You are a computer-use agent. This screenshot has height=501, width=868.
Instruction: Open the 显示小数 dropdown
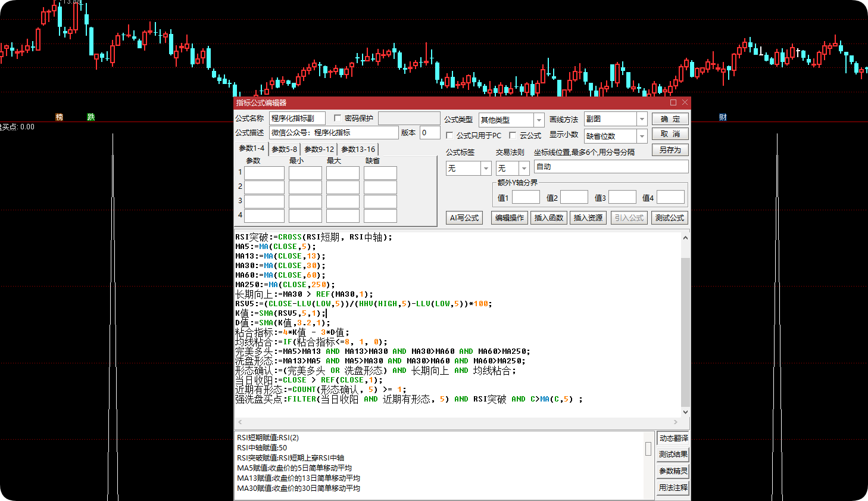click(x=642, y=136)
